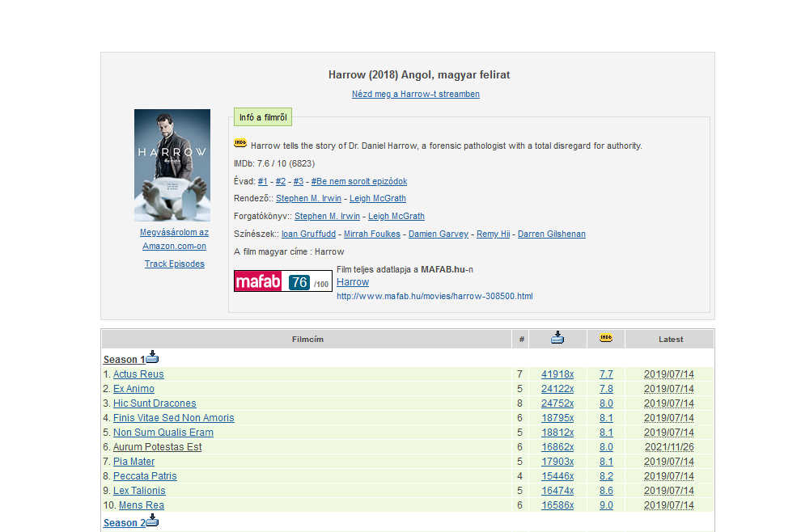801x532 pixels.
Task: Click download count 18812x
Action: point(557,433)
